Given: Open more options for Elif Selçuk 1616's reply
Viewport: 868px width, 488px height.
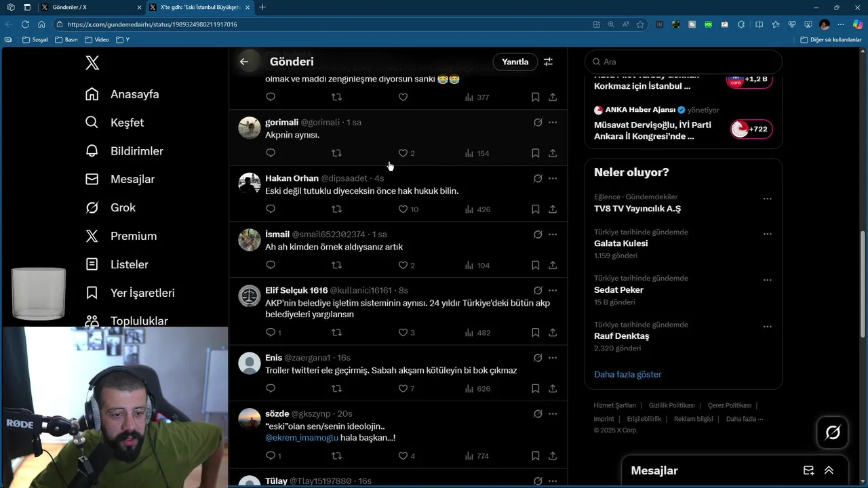Looking at the screenshot, I should point(553,291).
